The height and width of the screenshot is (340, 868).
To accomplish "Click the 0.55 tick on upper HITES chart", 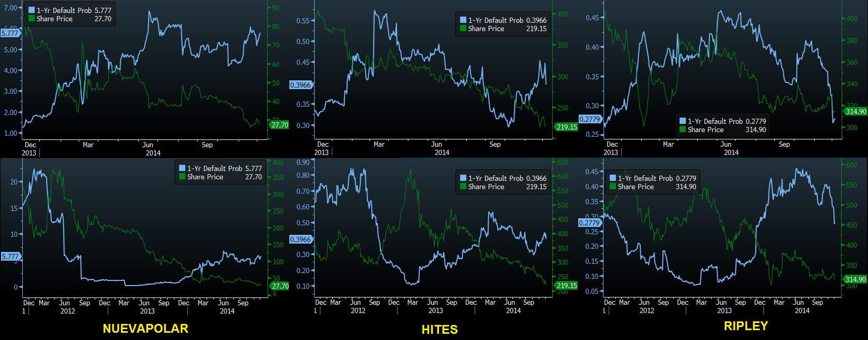I will (303, 21).
